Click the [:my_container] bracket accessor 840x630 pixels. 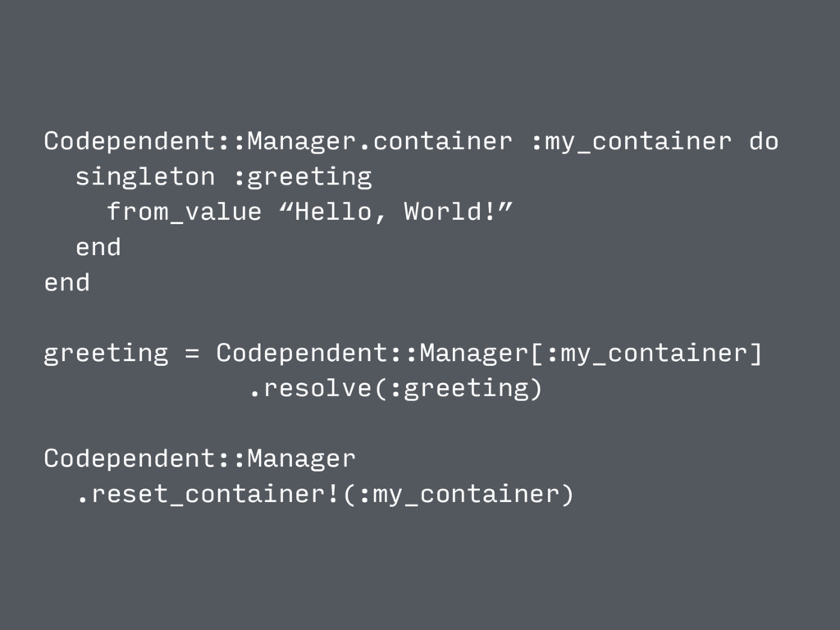coord(646,354)
